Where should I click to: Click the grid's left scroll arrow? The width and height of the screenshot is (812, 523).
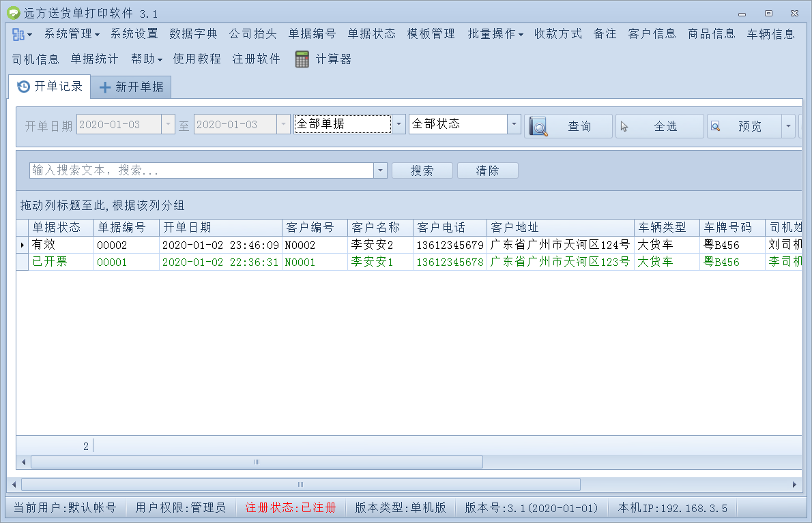[23, 462]
